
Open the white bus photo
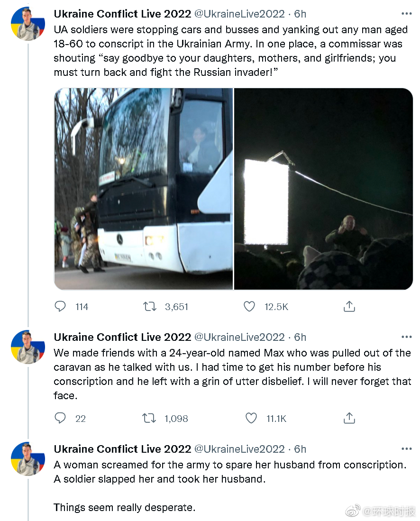click(x=143, y=189)
